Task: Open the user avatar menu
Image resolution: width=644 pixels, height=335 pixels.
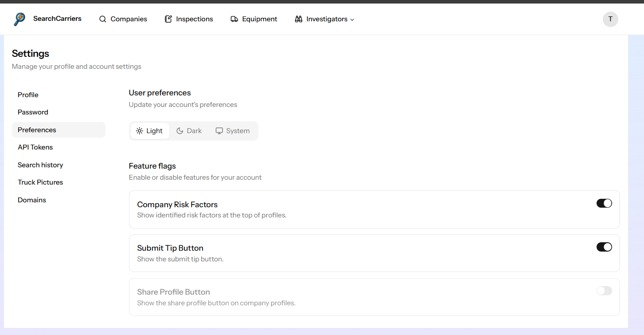Action: click(610, 19)
